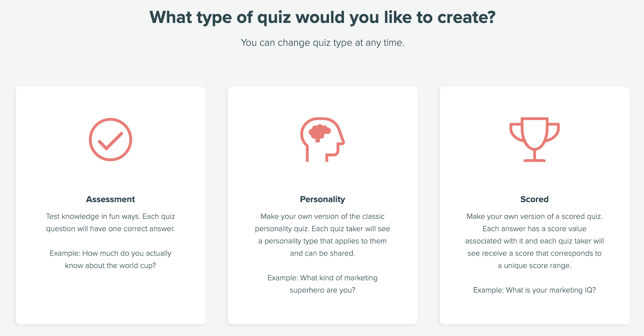Viewport: 644px width, 336px height.
Task: Choose the Personality quiz type card
Action: tap(322, 310)
